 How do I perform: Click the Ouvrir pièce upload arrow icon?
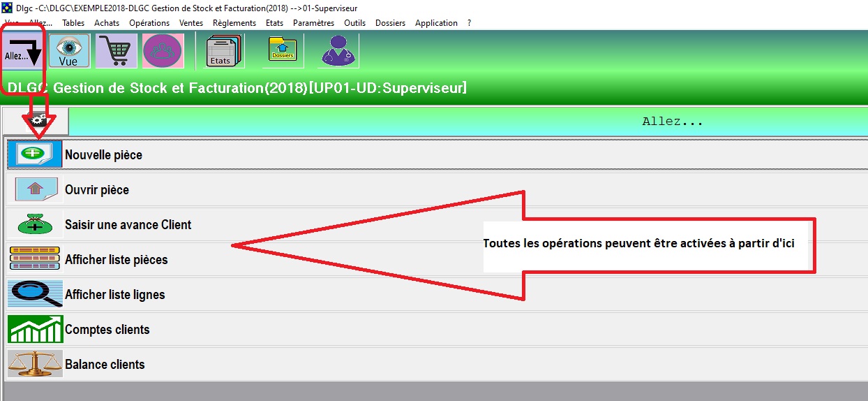(x=35, y=189)
